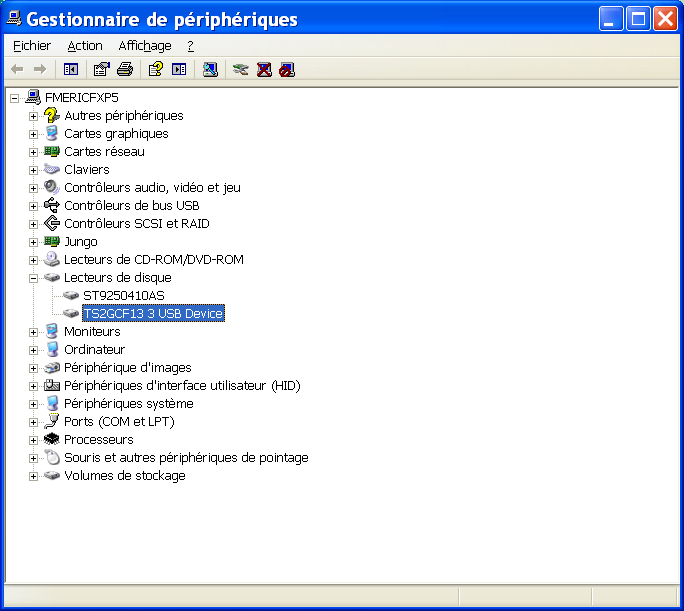Select the Contrôleurs audio, vidéo et jeu label
This screenshot has height=611, width=684.
click(152, 188)
